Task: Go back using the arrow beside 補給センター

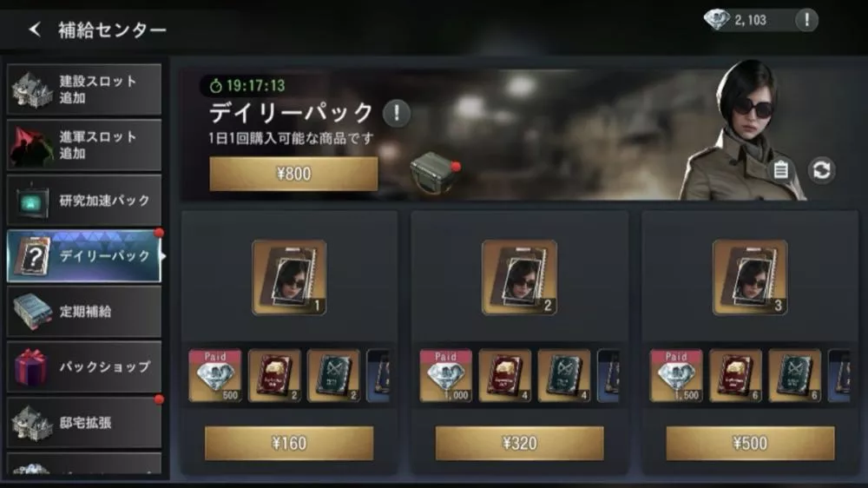Action: pyautogui.click(x=35, y=29)
